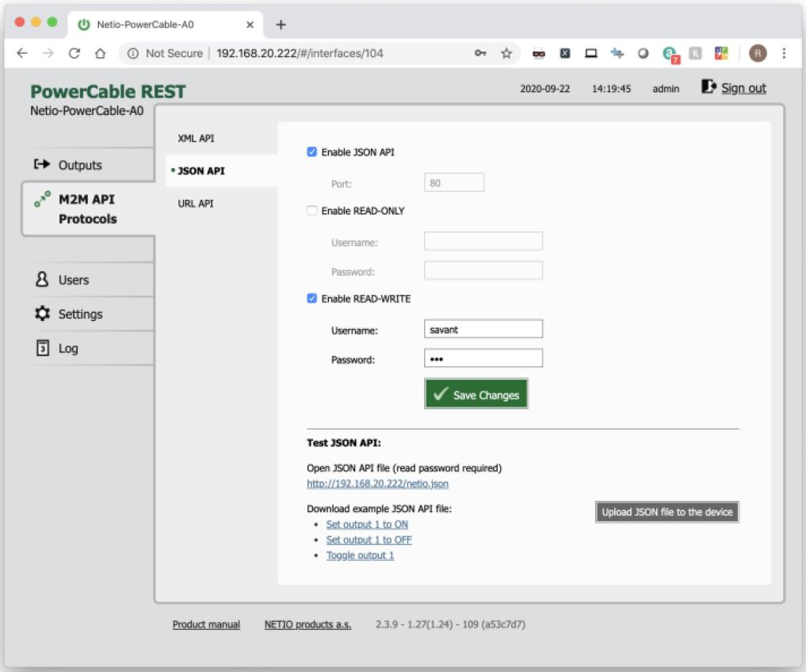This screenshot has height=672, width=806.
Task: Click the READ-WRITE Password field
Action: pyautogui.click(x=483, y=358)
